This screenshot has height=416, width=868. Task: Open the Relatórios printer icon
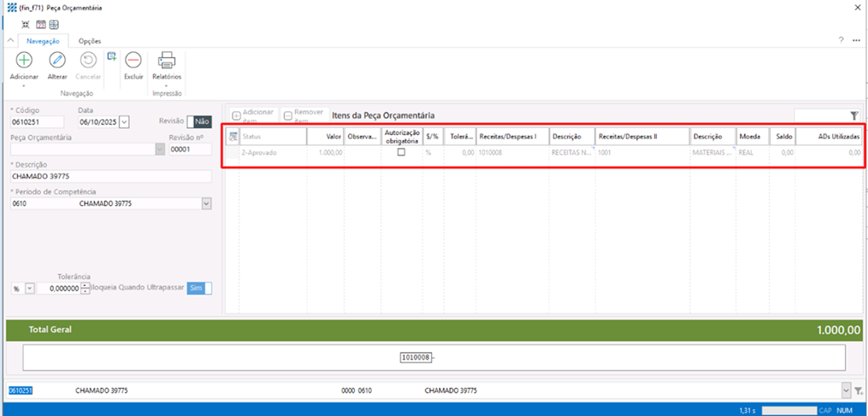tap(167, 61)
